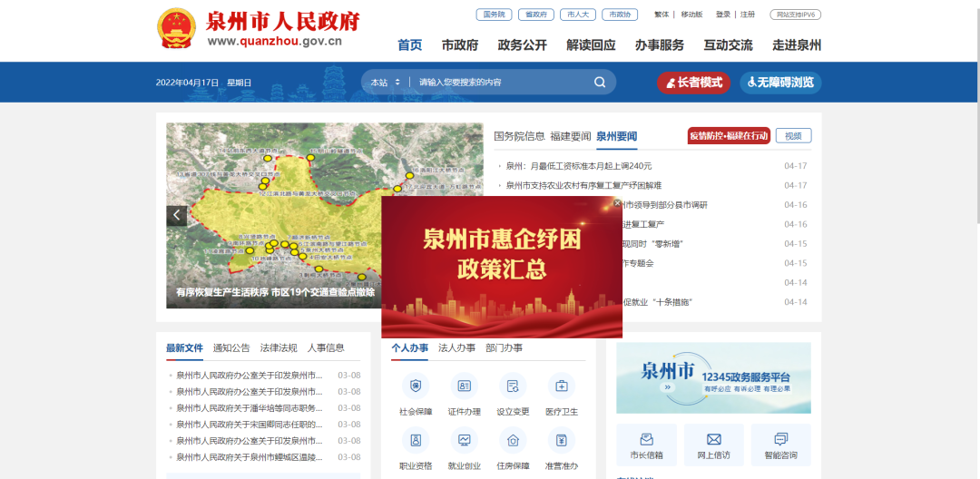Open the 市长信箱 mailbox icon
This screenshot has width=980, height=479.
(646, 440)
